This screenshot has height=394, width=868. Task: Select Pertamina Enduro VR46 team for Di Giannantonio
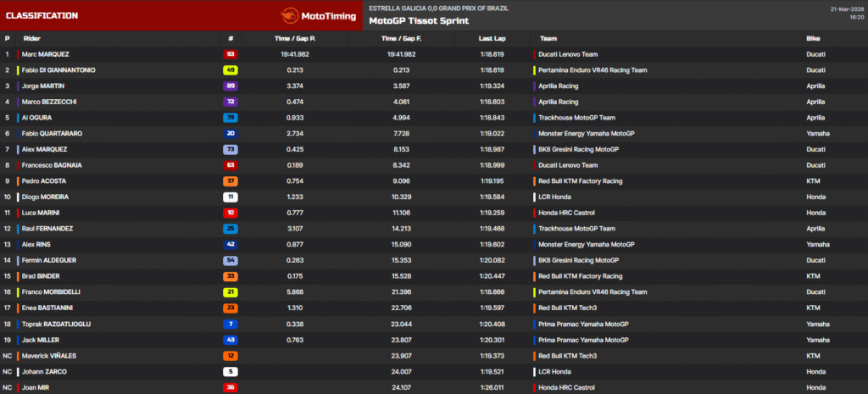pyautogui.click(x=593, y=70)
